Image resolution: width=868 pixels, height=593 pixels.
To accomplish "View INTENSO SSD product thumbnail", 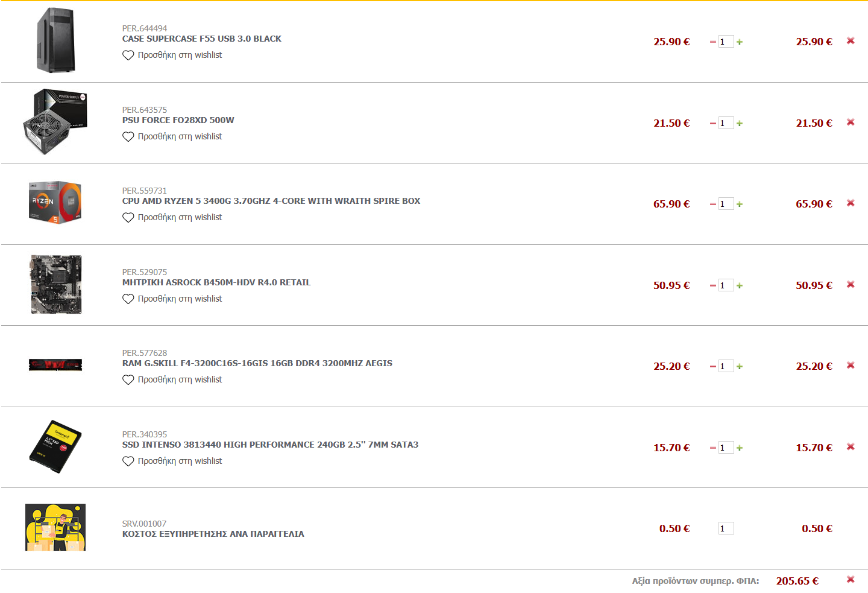I will tap(55, 446).
